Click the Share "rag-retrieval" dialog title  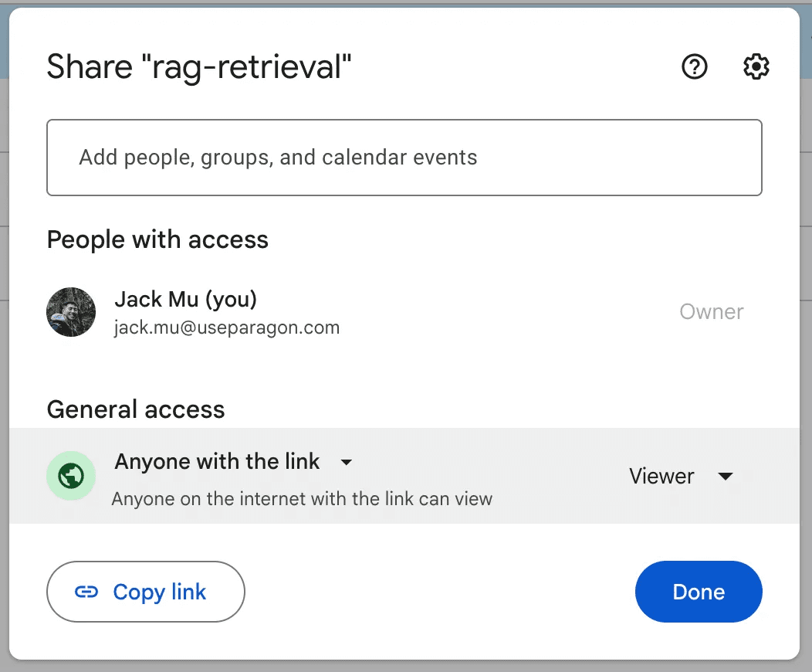tap(199, 67)
